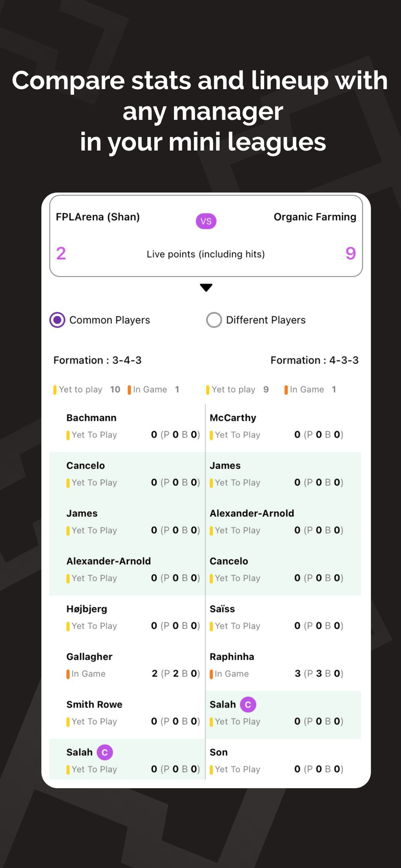Click yellow Yet To Play marker under McCarthy
401x868 pixels.
point(211,435)
